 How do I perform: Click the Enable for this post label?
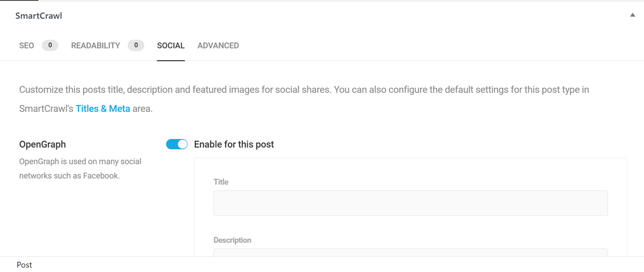click(234, 144)
